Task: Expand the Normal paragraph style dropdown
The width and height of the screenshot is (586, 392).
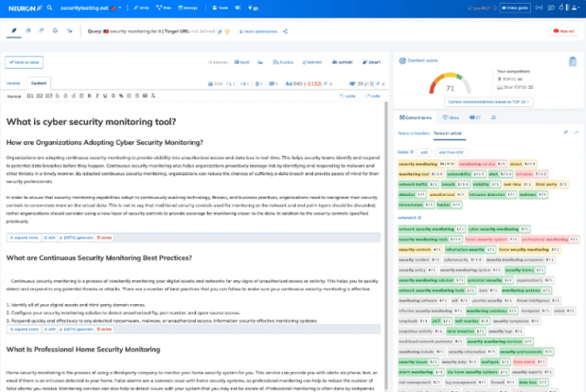Action: [x=16, y=95]
